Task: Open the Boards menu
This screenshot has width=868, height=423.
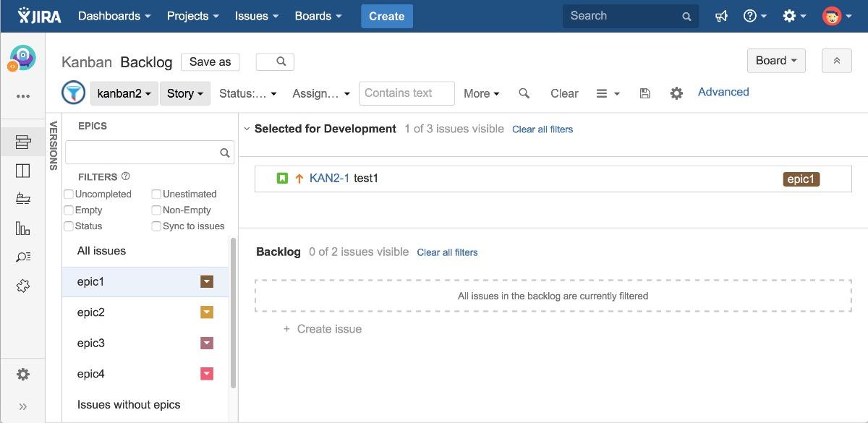Action: coord(318,16)
